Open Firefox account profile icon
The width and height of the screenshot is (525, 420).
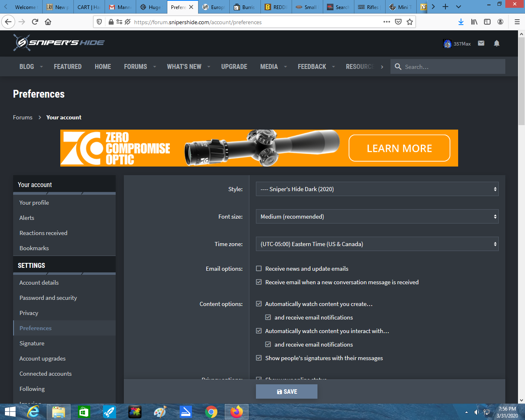click(x=500, y=22)
